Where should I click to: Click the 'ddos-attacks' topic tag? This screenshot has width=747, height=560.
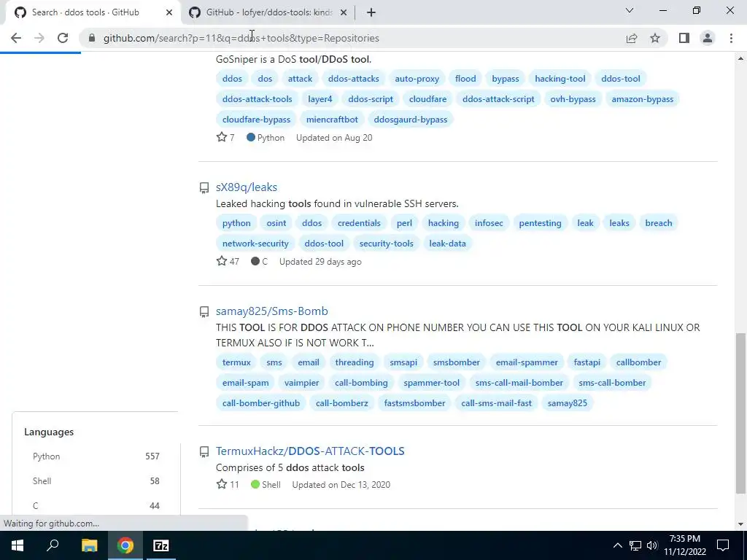(354, 79)
